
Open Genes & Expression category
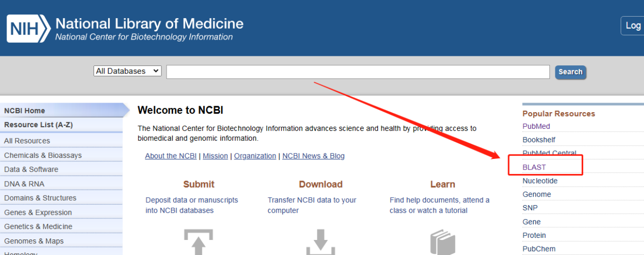[38, 212]
